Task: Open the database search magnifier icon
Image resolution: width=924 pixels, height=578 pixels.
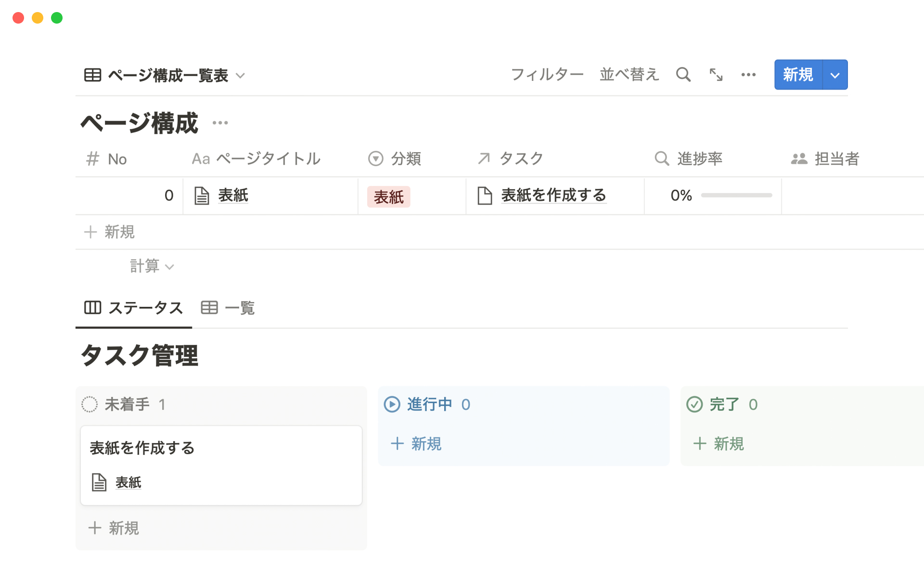Action: 683,75
